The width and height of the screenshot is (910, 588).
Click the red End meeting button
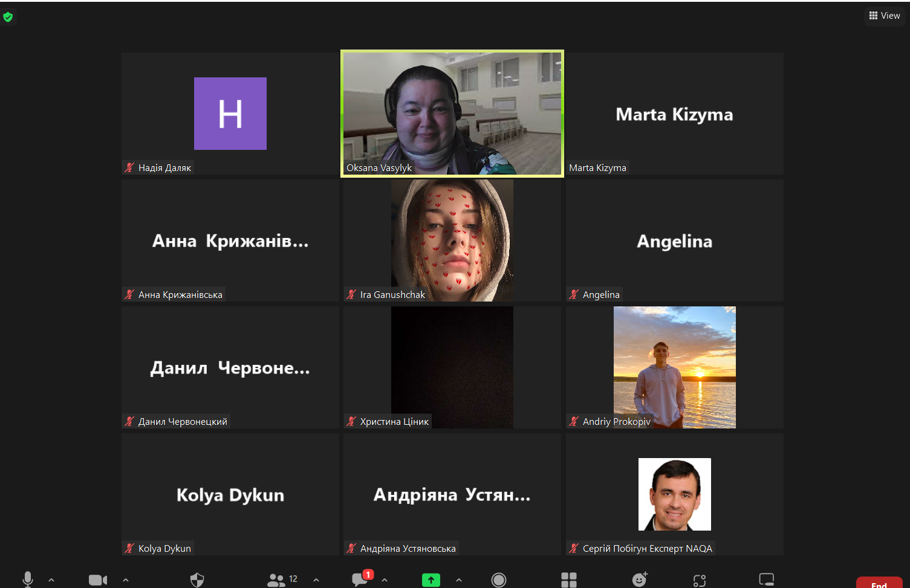(x=879, y=583)
